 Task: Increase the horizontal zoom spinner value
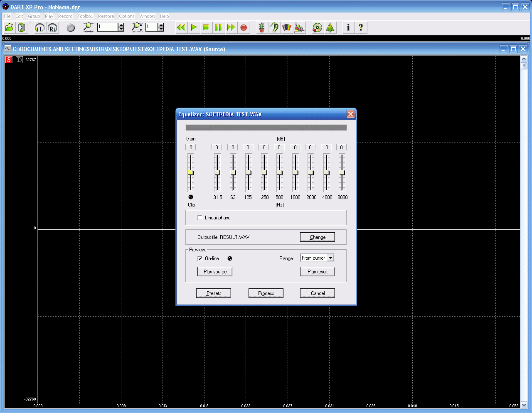point(121,25)
